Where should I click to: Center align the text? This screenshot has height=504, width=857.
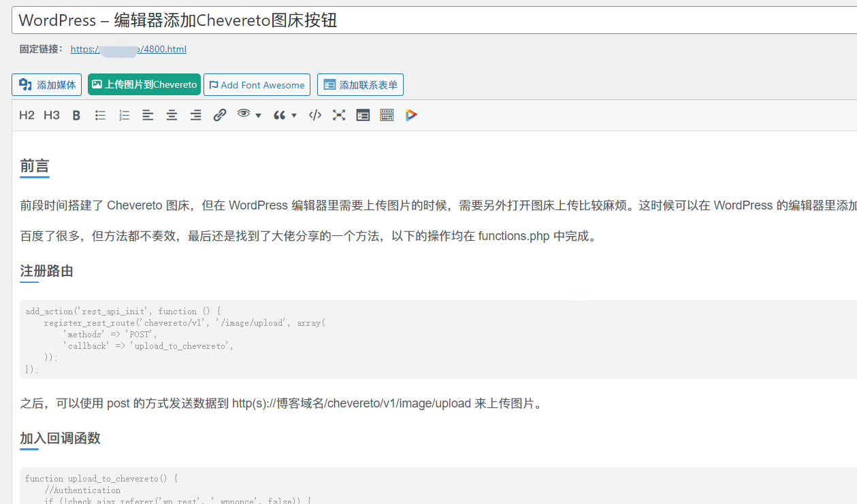pyautogui.click(x=172, y=115)
